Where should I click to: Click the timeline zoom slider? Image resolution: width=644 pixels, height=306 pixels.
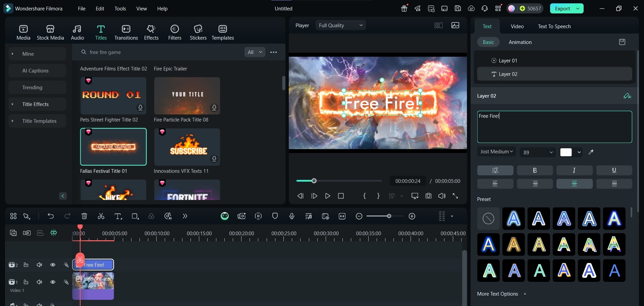pyautogui.click(x=385, y=216)
